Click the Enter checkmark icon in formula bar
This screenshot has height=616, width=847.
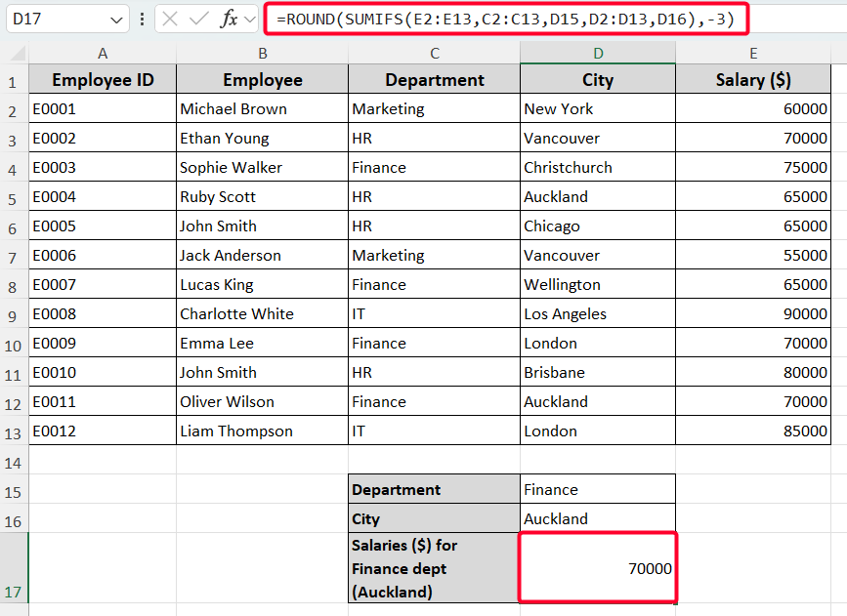click(x=199, y=20)
